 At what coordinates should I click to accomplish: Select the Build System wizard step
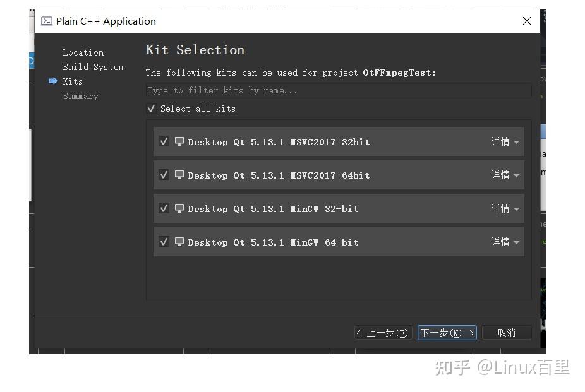point(93,67)
